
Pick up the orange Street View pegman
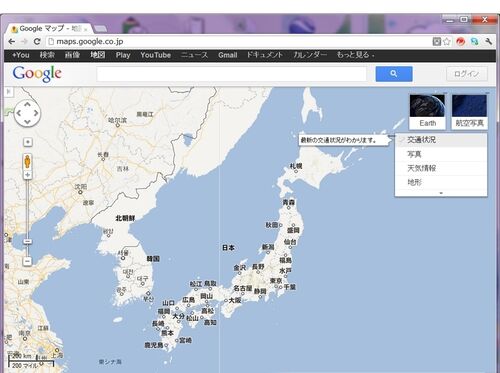pos(27,162)
